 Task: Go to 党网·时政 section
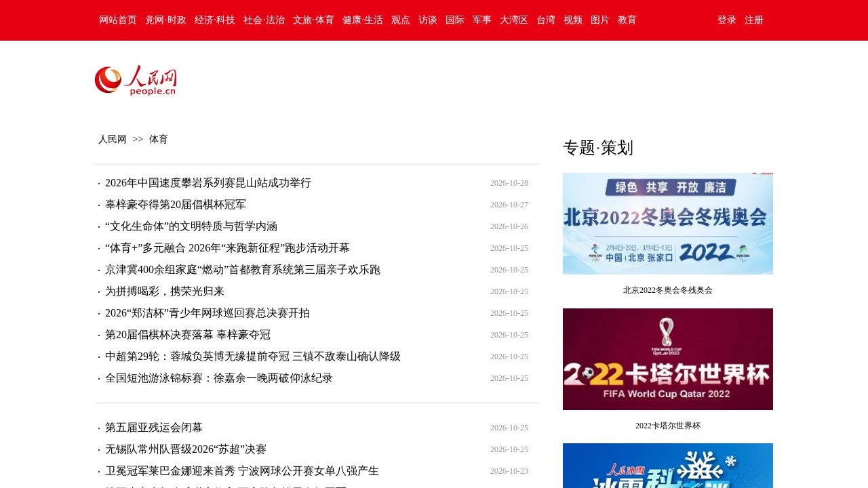coord(165,20)
